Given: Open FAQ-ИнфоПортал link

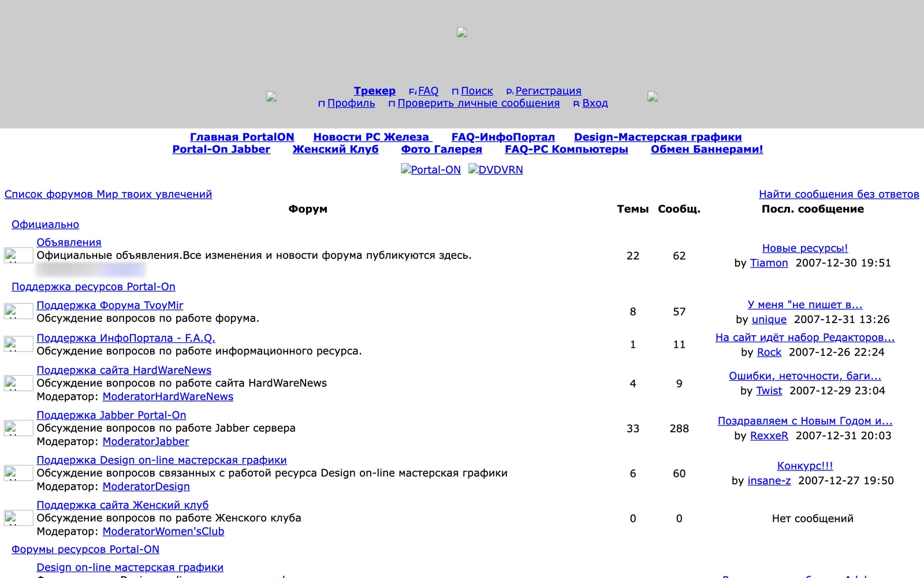Looking at the screenshot, I should [503, 137].
